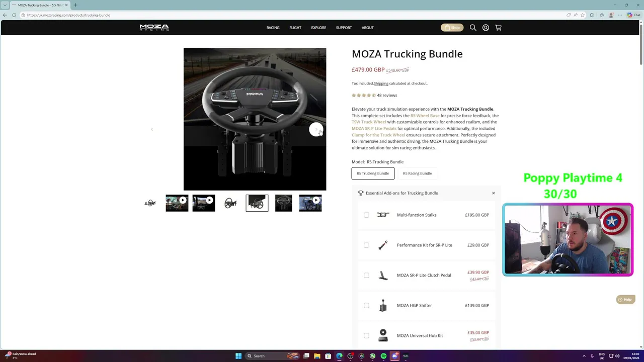Open the RACING menu
This screenshot has height=362, width=644.
273,28
